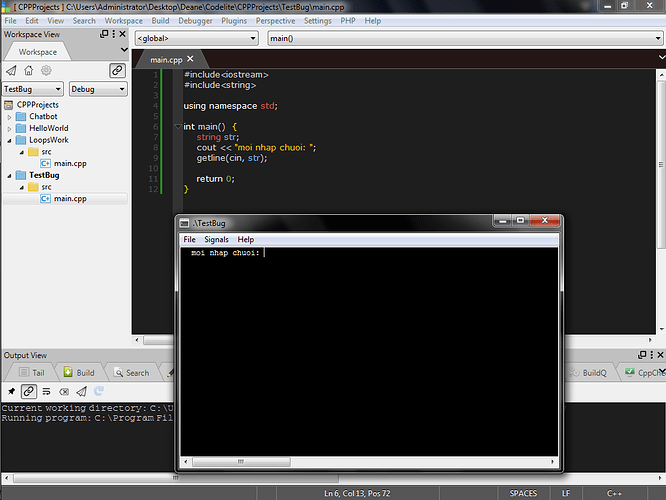This screenshot has width=666, height=500.
Task: Open Signals menu in TestBug terminal
Action: click(x=216, y=240)
